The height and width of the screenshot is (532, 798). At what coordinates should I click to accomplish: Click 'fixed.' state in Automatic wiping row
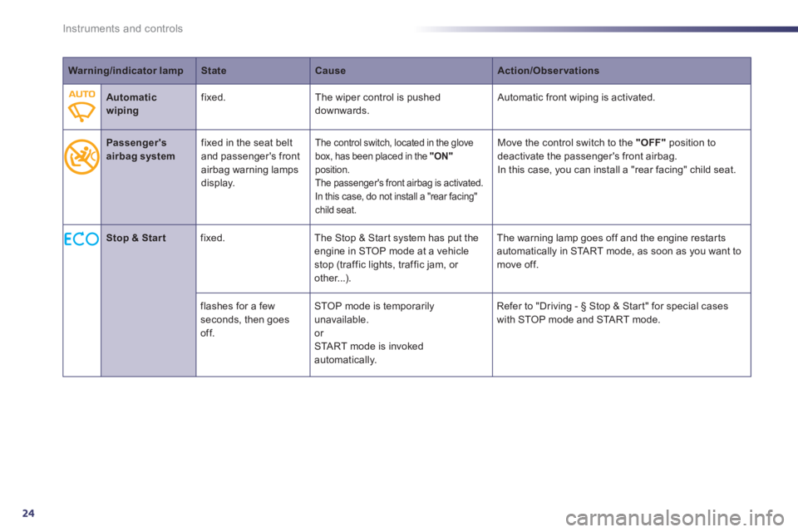click(x=213, y=97)
